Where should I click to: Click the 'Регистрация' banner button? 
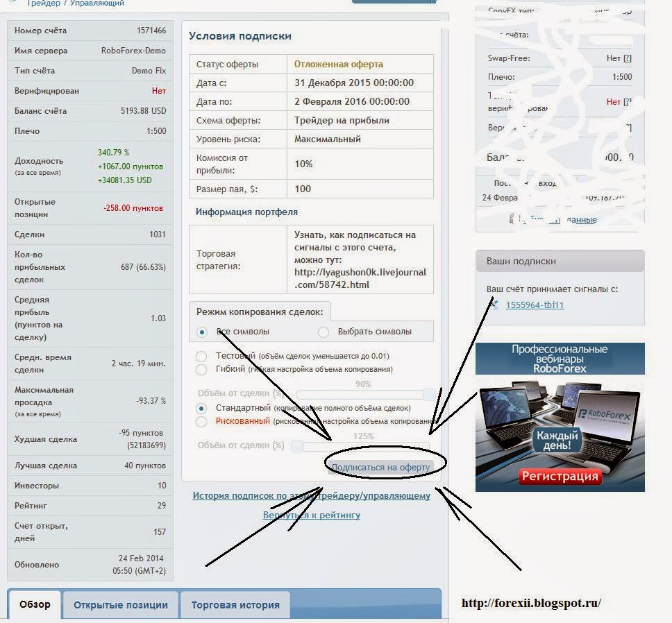[560, 476]
